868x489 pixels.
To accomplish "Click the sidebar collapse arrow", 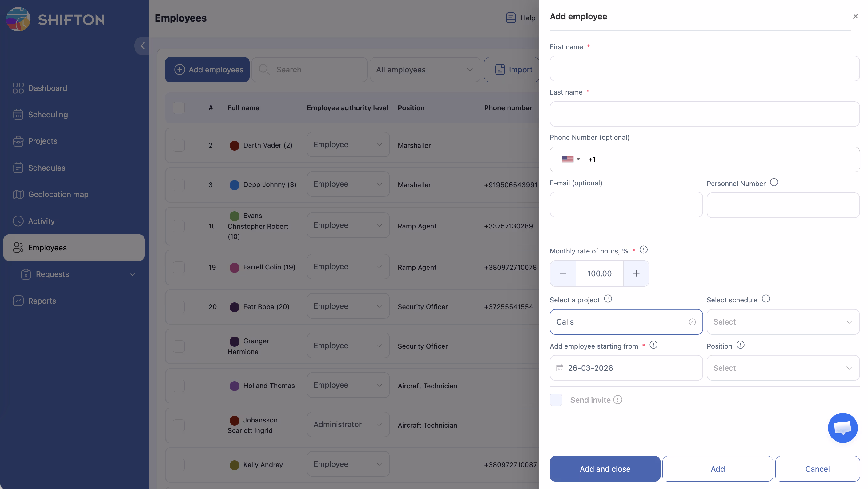I will pos(142,46).
